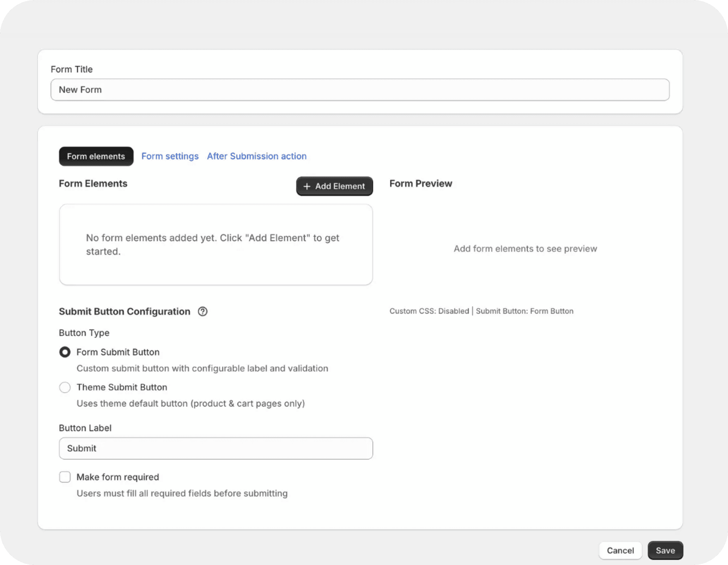The height and width of the screenshot is (565, 728).
Task: Click the Custom CSS: Disabled status text
Action: [429, 311]
